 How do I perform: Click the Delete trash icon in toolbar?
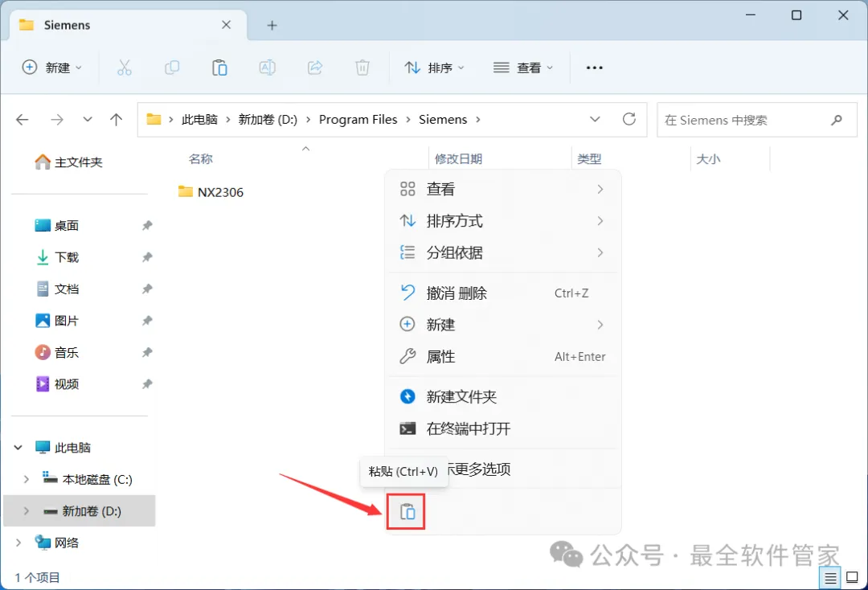coord(362,68)
